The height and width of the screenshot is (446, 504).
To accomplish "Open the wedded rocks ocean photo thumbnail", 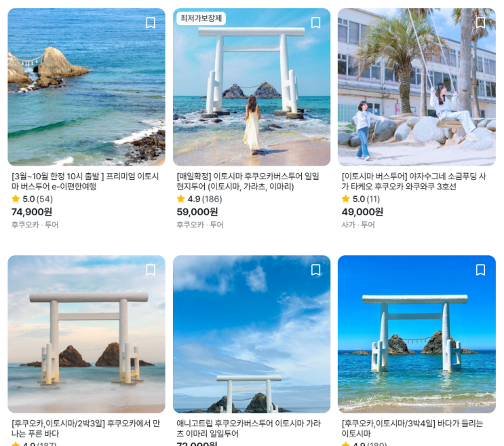I will [x=86, y=87].
